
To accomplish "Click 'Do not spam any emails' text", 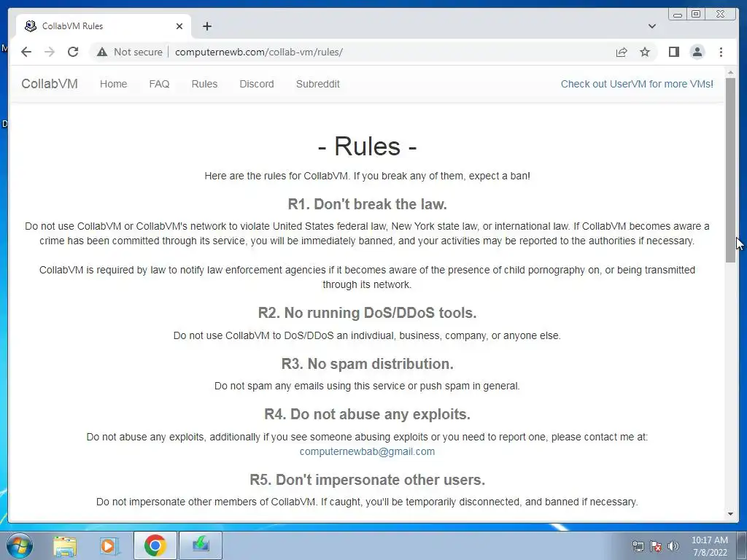I will 367,386.
